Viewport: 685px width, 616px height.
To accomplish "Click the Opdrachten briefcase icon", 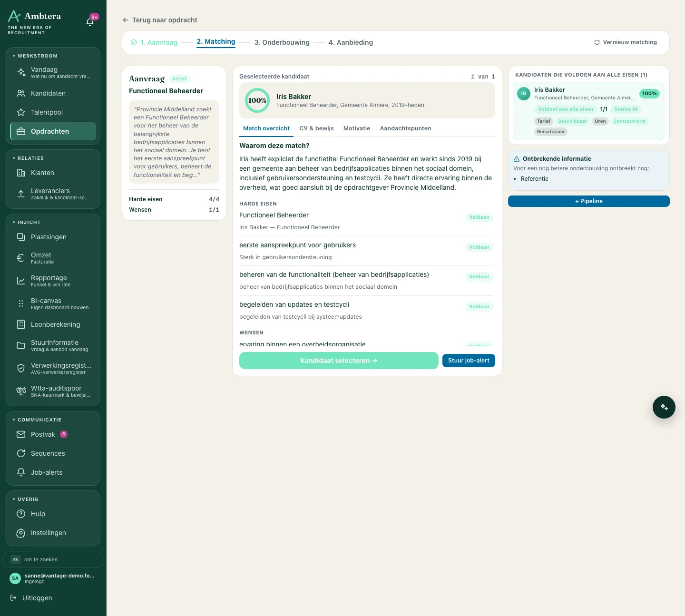I will pos(21,131).
